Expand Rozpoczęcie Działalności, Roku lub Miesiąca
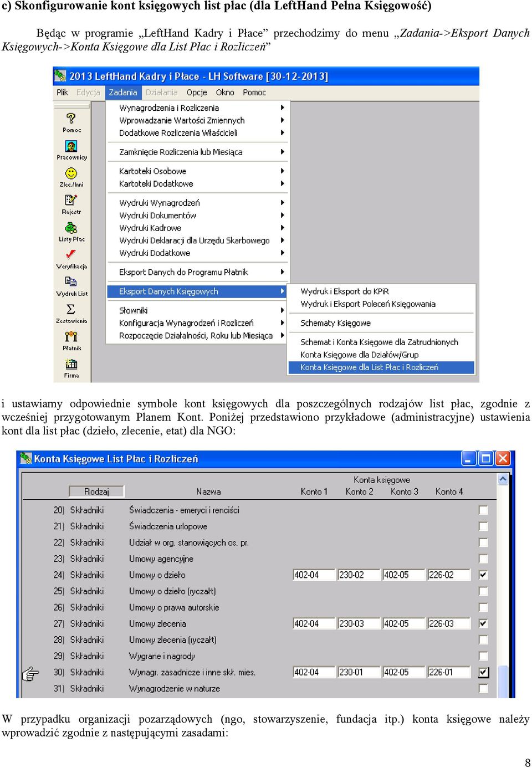This screenshot has height=768, width=532. point(196,336)
